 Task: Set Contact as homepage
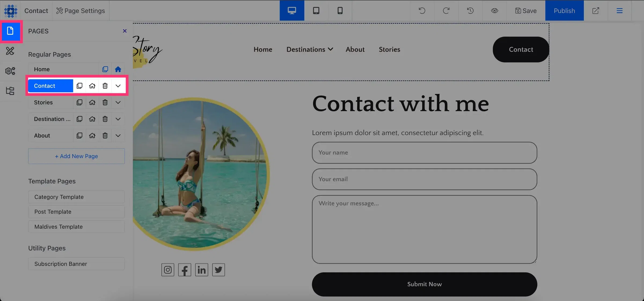tap(92, 86)
